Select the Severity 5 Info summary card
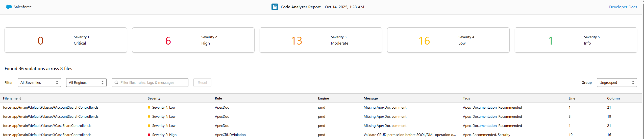 (576, 40)
